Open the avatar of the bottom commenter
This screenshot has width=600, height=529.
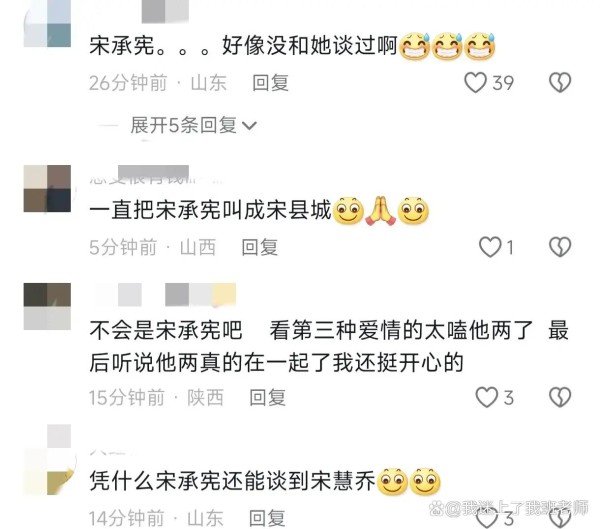pos(47,459)
